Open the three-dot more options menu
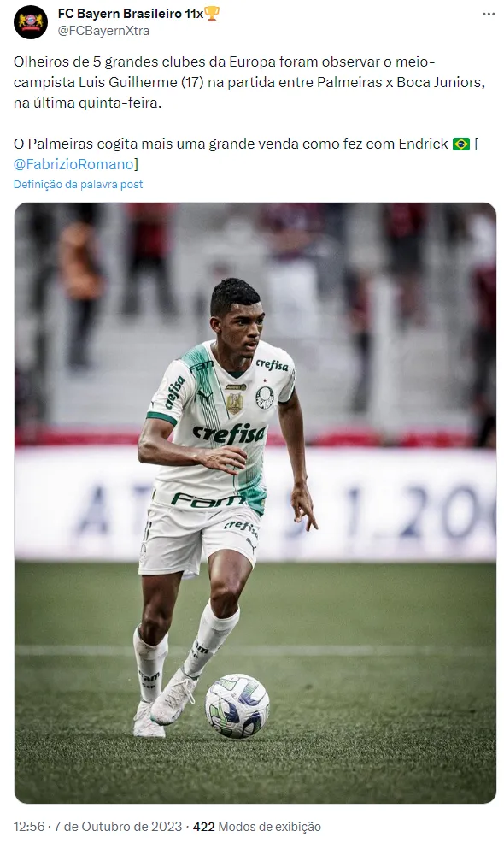The height and width of the screenshot is (843, 504). pos(489,14)
